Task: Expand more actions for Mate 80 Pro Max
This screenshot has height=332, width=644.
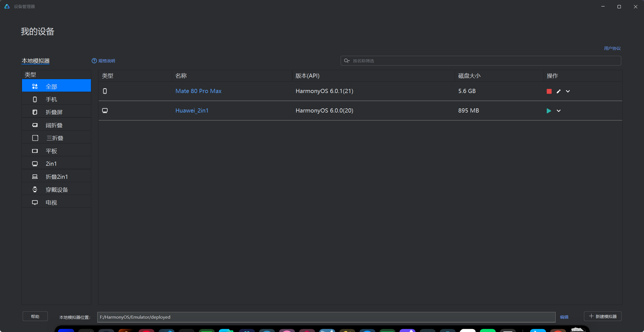Action: click(568, 91)
